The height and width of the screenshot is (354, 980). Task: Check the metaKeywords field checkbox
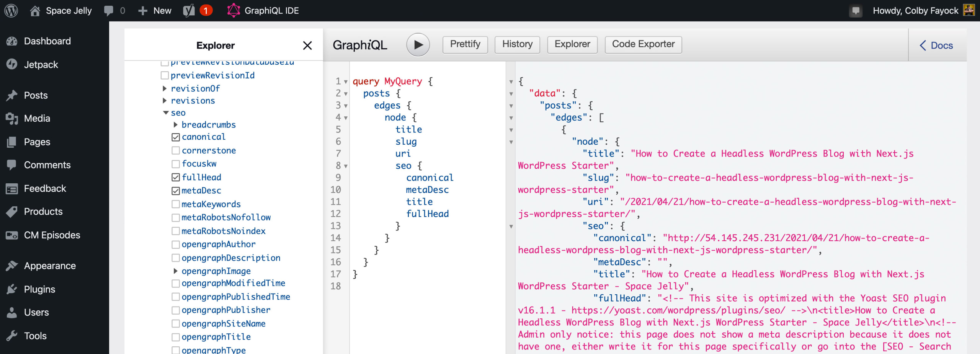(176, 204)
